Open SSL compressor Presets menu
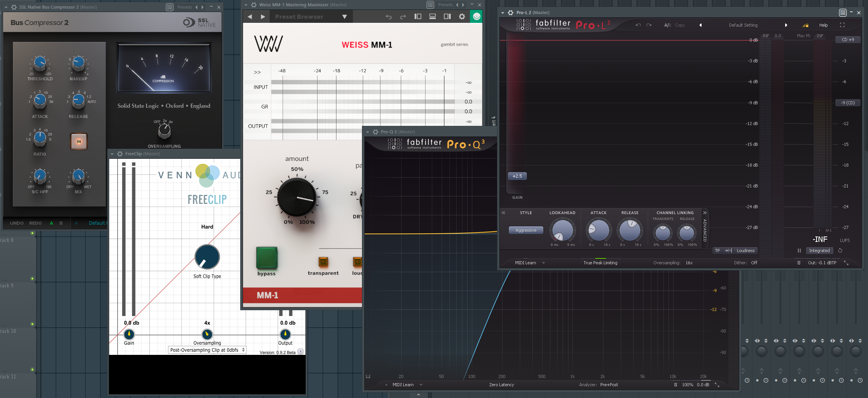Image resolution: width=868 pixels, height=398 pixels. 185,7
